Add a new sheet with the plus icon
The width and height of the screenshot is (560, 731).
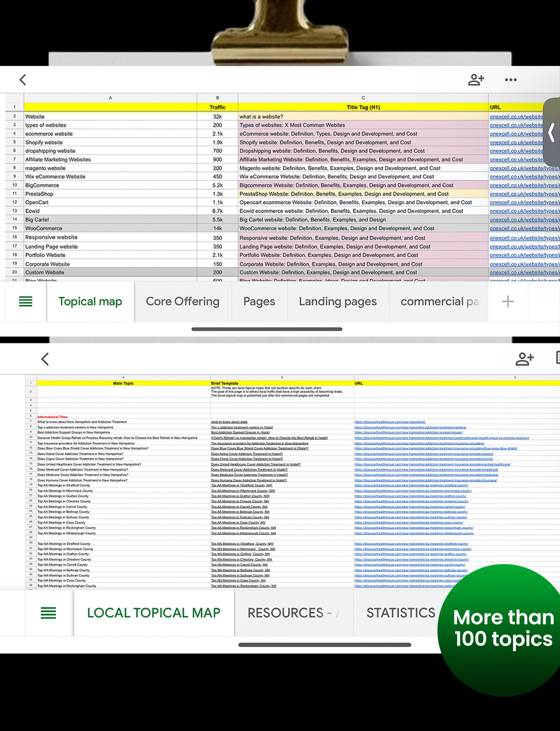point(508,302)
